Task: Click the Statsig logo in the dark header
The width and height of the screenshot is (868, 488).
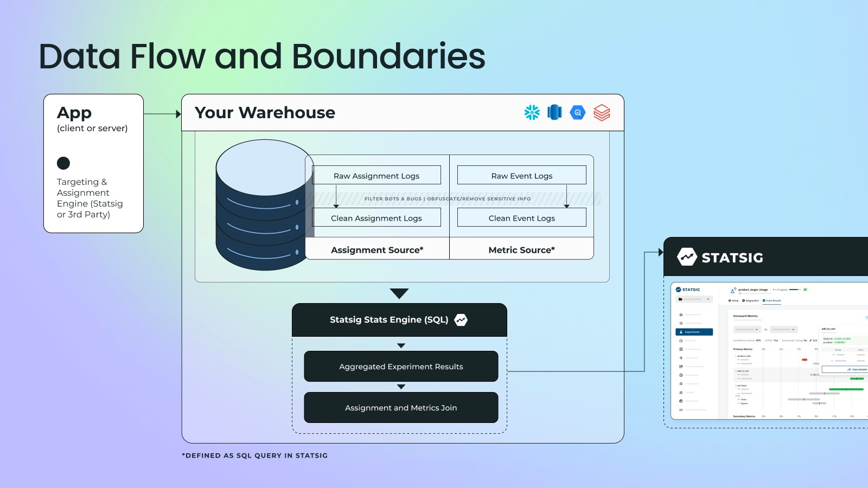Action: click(687, 257)
